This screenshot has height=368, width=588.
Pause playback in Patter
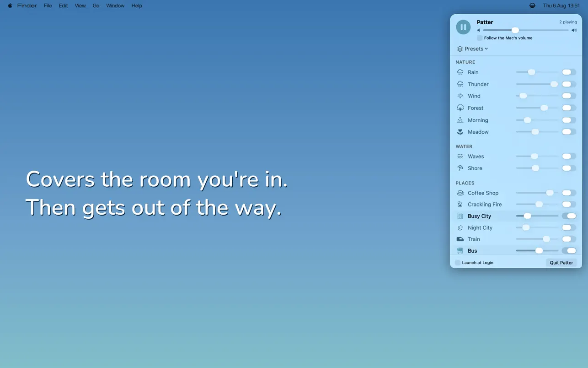[x=463, y=27]
